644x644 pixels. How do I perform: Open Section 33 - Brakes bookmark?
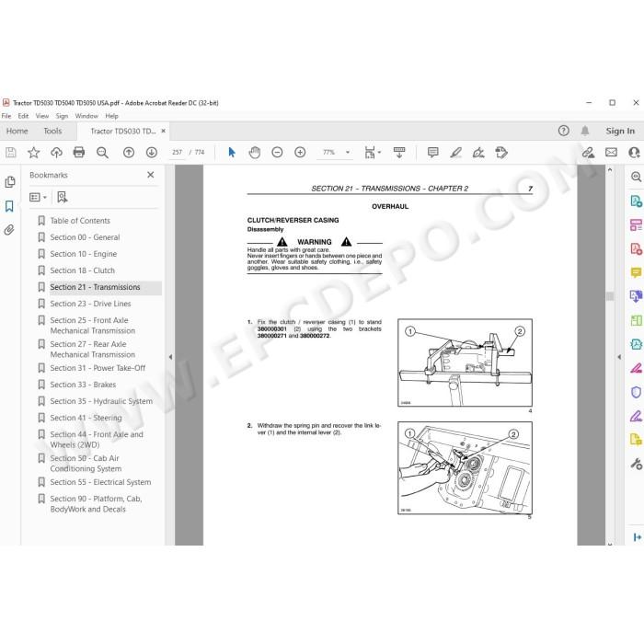pyautogui.click(x=83, y=385)
